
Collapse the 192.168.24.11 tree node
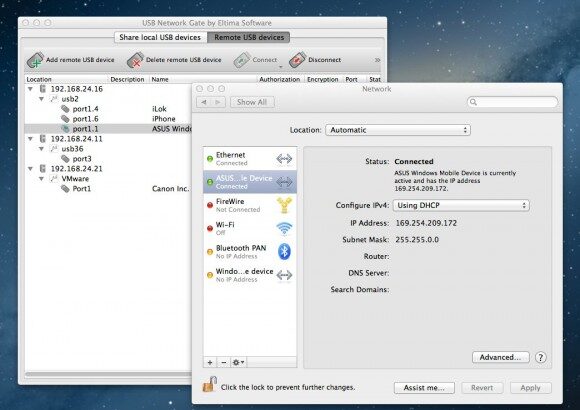tap(31, 139)
